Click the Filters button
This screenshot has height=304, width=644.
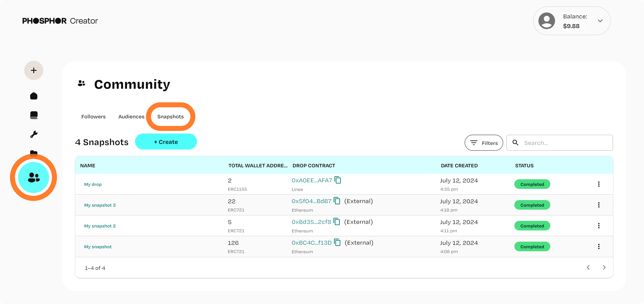[x=484, y=143]
